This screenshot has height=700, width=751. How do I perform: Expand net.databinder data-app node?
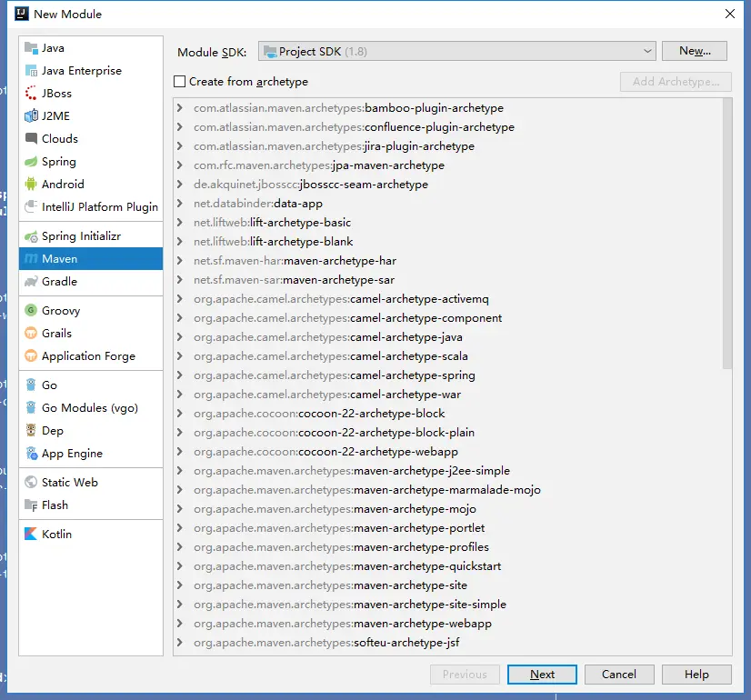point(180,204)
